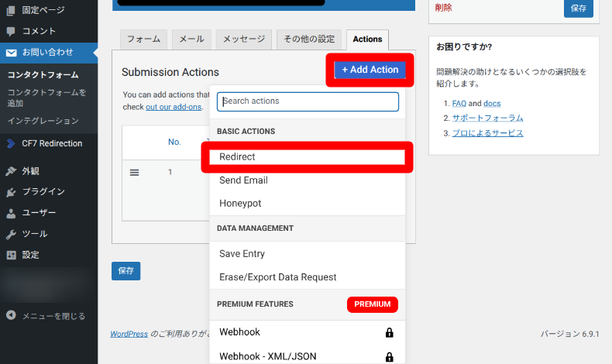612x364 pixels.
Task: Select コンタクトフォーム submenu item
Action: (x=43, y=74)
